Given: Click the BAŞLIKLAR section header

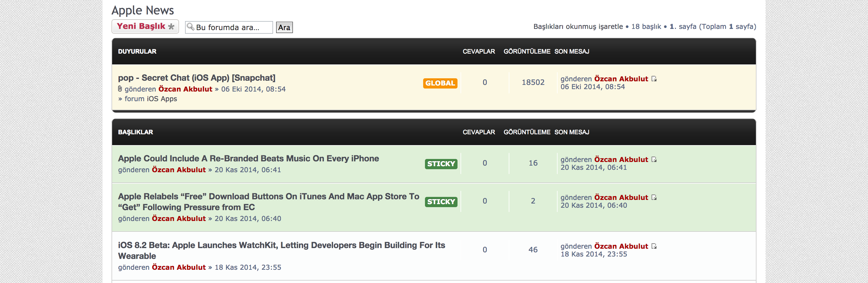Looking at the screenshot, I should click(135, 132).
